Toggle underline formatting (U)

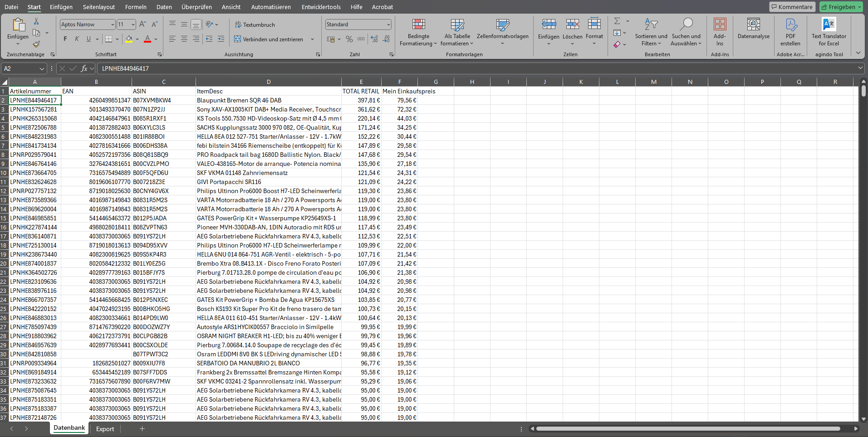click(x=88, y=39)
